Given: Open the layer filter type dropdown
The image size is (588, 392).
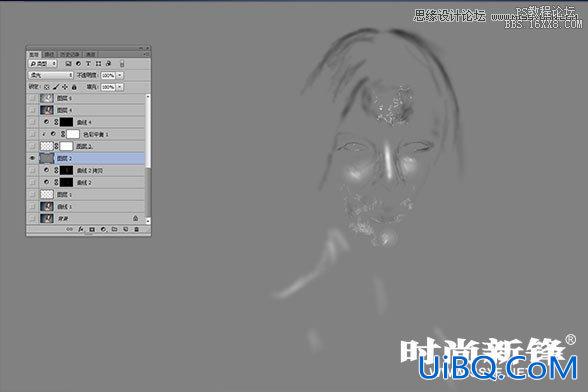Looking at the screenshot, I should coord(43,64).
